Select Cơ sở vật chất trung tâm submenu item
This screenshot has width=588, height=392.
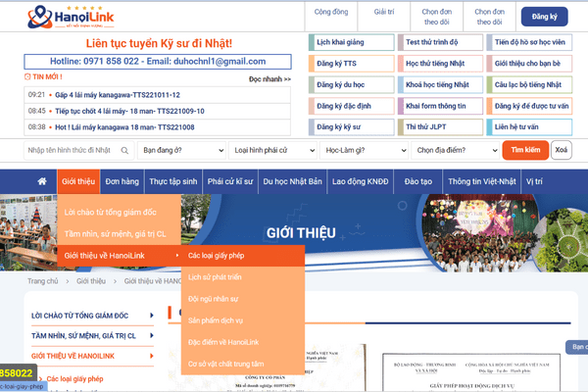243,364
